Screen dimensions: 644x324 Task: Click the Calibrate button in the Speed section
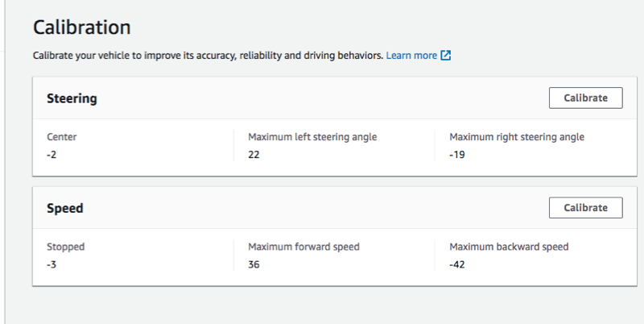point(585,207)
